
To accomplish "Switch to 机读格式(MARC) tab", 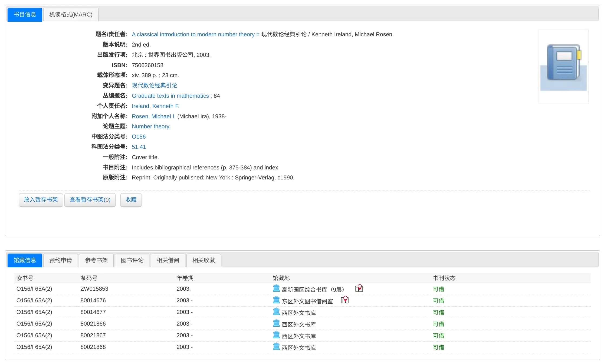I will tap(71, 15).
